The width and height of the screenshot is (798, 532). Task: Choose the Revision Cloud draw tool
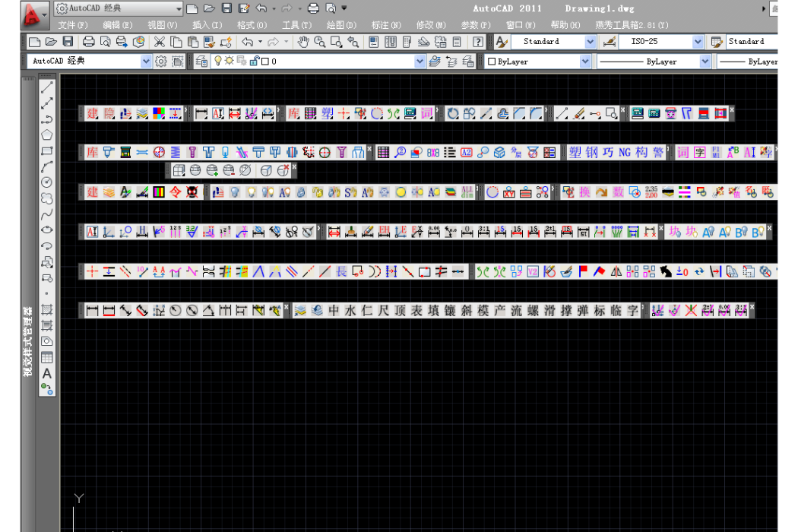point(47,198)
